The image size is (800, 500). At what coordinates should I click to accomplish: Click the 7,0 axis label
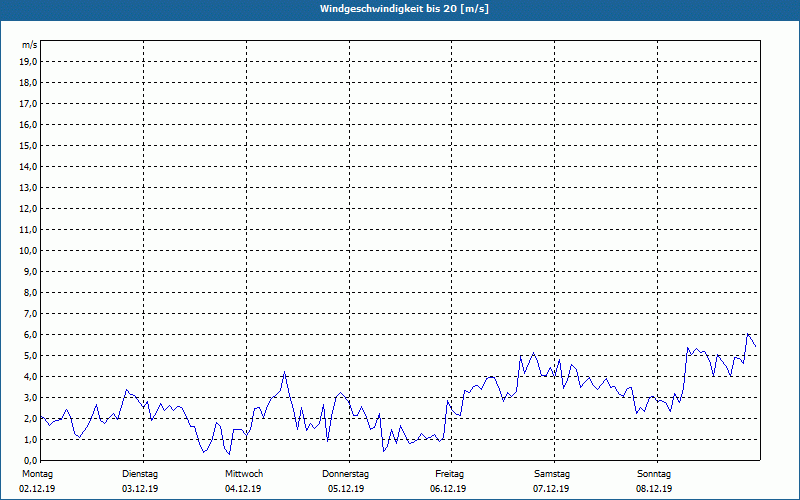coord(30,313)
